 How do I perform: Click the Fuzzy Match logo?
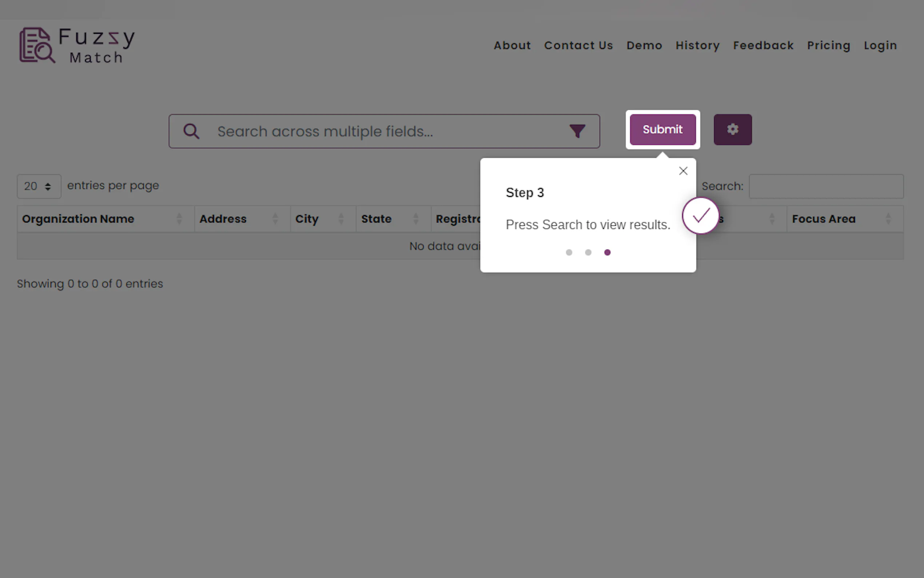tap(77, 45)
